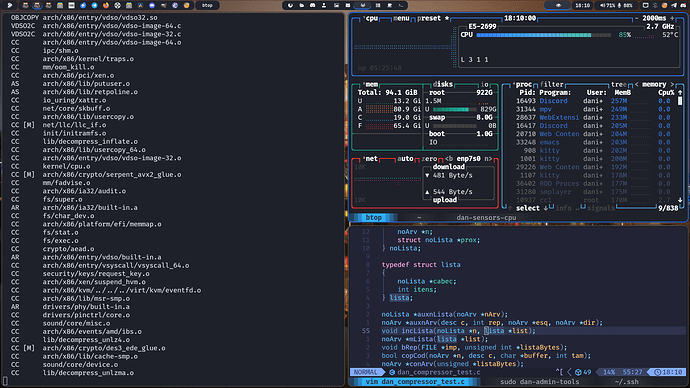Click the eye indicator in the top bar
This screenshot has width=690, height=388.
(x=558, y=5)
